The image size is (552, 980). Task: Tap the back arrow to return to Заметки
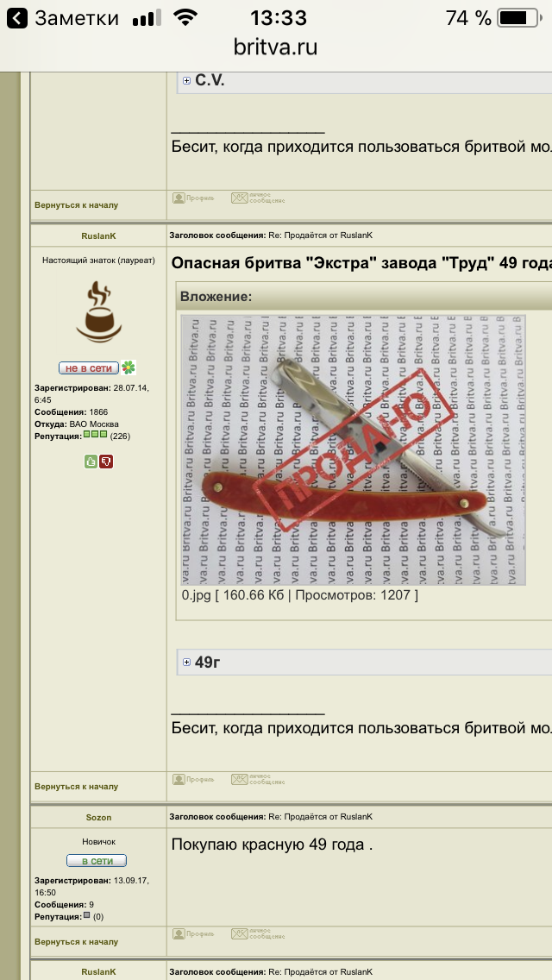pos(17,18)
